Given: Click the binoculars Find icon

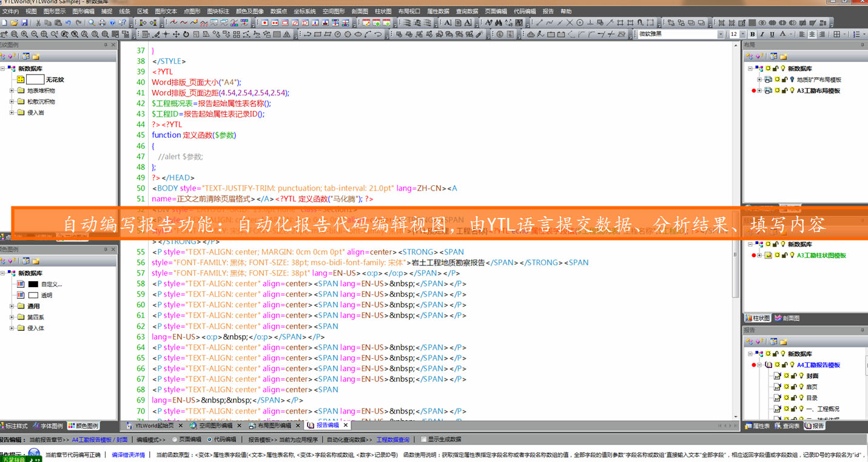Looking at the screenshot, I should pos(498,22).
